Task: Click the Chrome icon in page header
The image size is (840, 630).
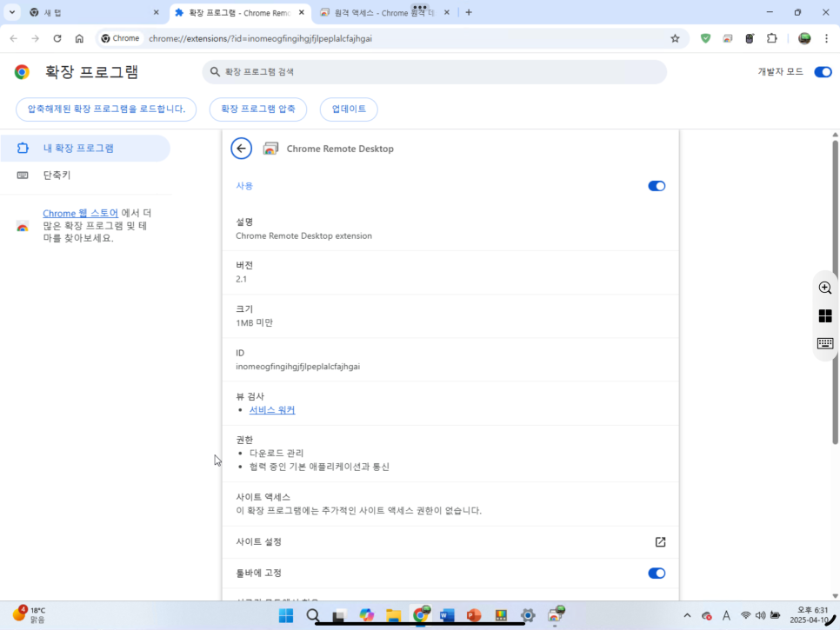Action: pos(22,72)
